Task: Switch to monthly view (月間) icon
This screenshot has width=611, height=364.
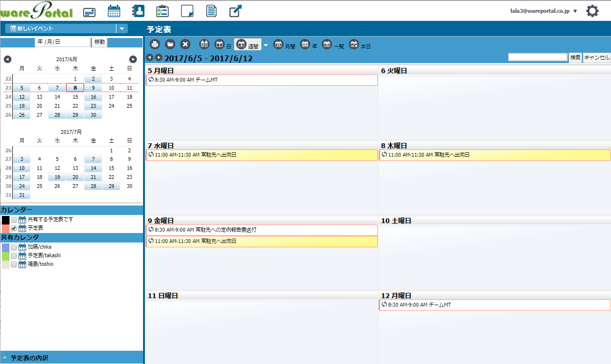Action: point(278,44)
